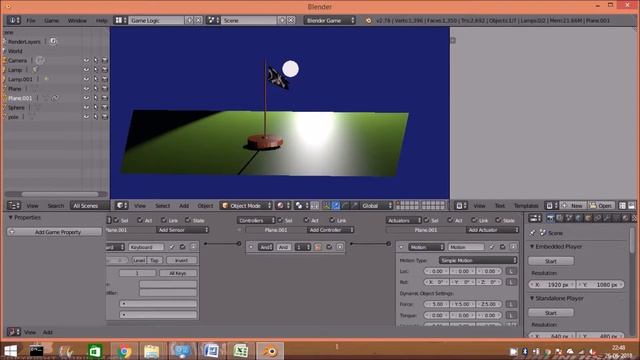
Task: Open the Object properties tab icon
Action: [588, 218]
